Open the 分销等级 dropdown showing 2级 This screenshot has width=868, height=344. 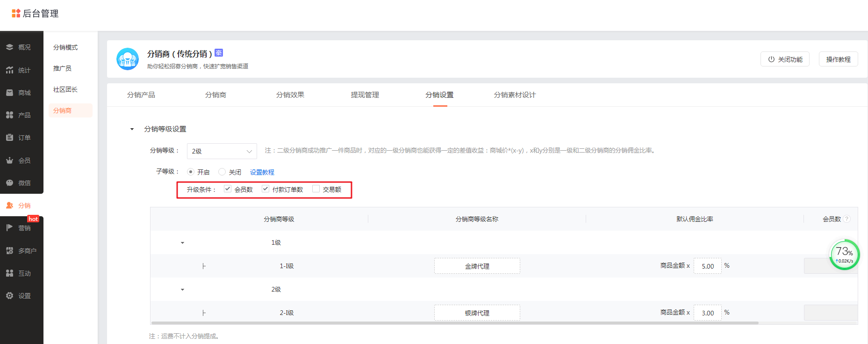(222, 151)
